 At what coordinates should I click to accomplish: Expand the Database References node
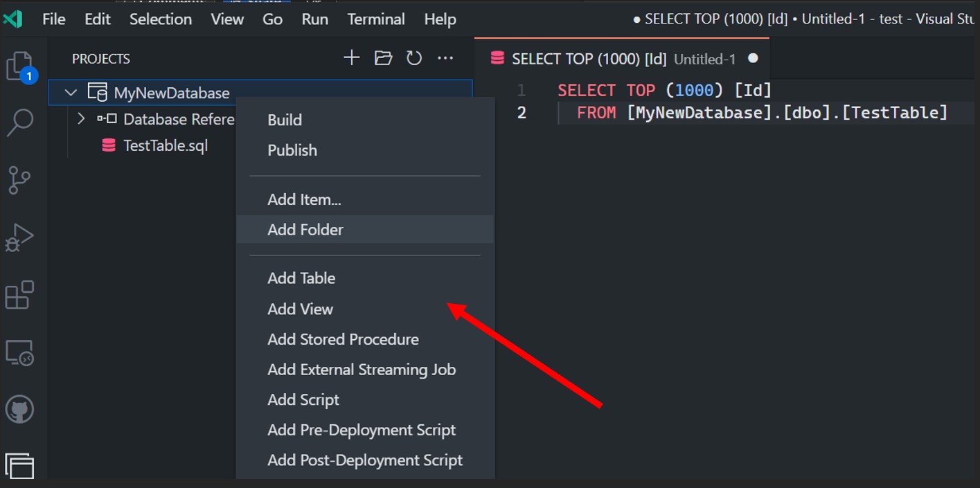click(x=81, y=119)
